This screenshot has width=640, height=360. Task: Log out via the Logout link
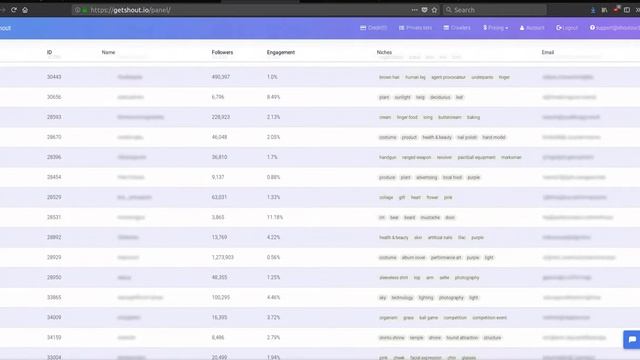tap(567, 28)
